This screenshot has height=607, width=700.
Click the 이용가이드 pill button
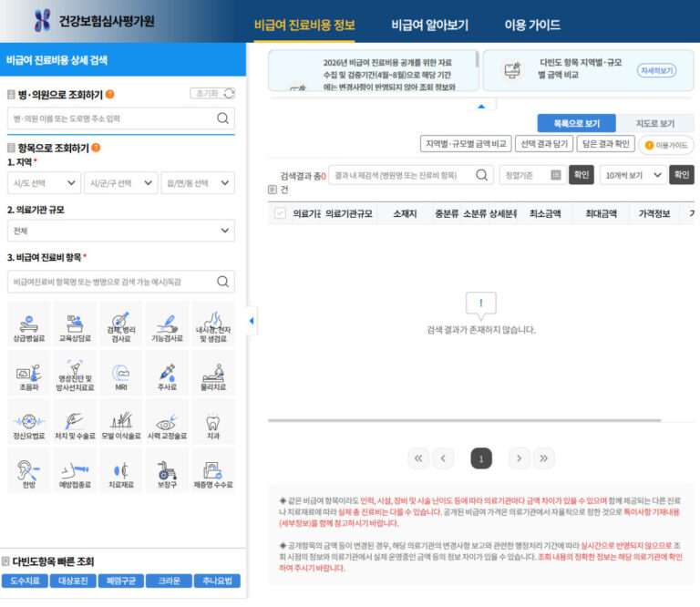pyautogui.click(x=666, y=145)
